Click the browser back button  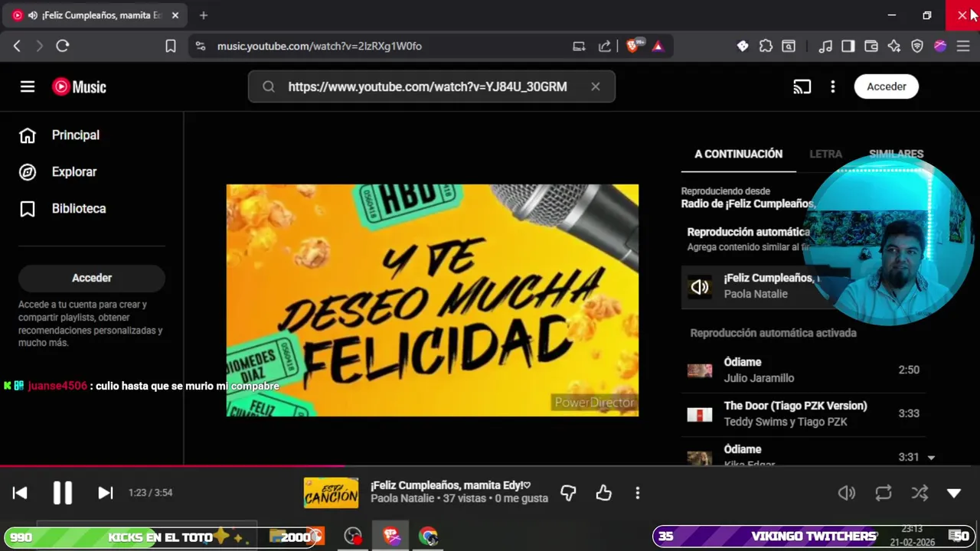17,46
